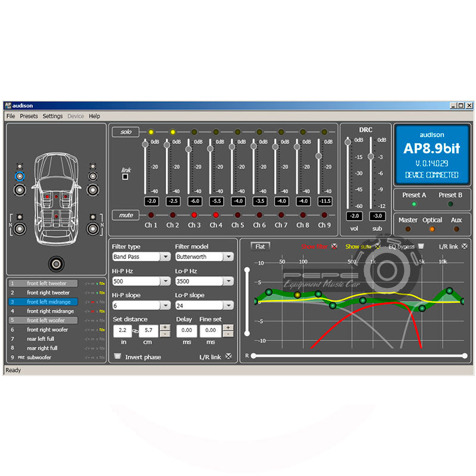Mute channel 7 LED
Viewport: 476px width, 476px height.
(281, 215)
